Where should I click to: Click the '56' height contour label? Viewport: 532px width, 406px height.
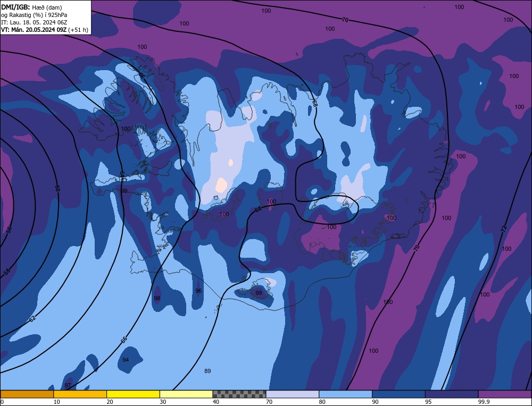pos(9,230)
